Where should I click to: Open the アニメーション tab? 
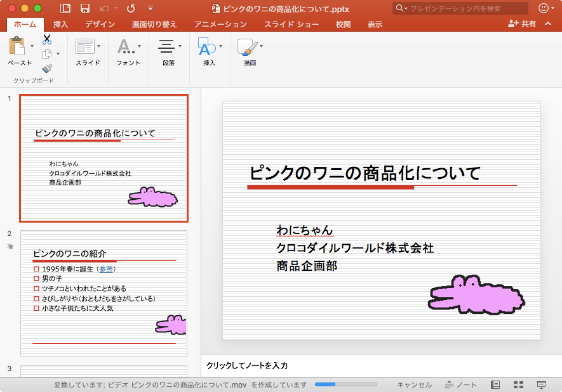point(220,24)
